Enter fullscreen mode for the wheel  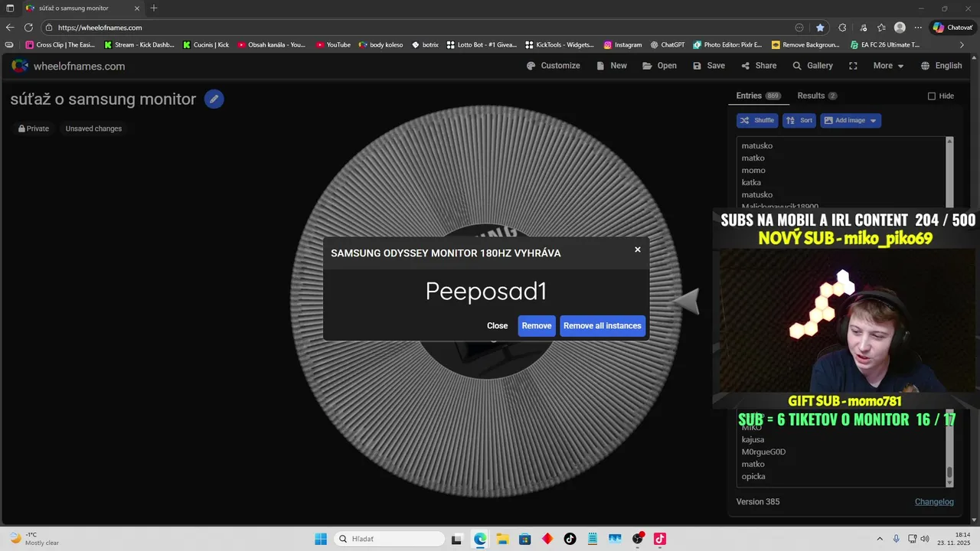coord(853,66)
